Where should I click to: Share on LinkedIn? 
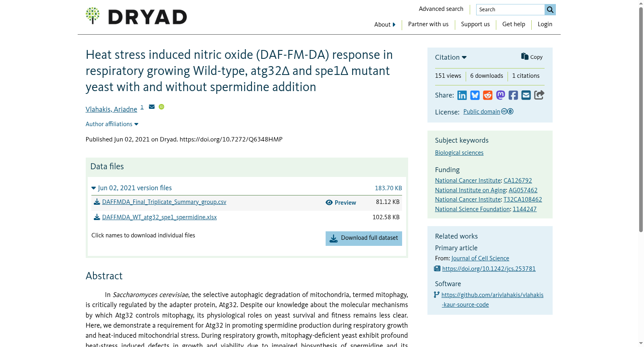(462, 95)
